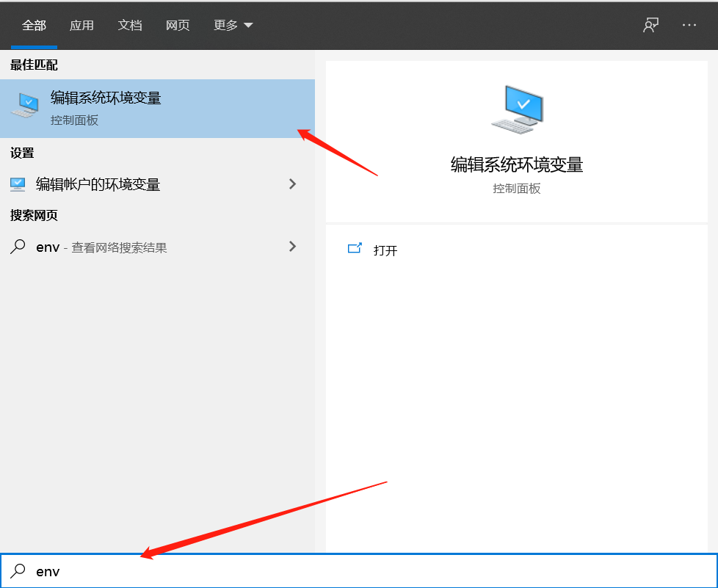This screenshot has height=588, width=718.
Task: Click the 编辑系统环境变量 title in preview pane
Action: [x=517, y=164]
